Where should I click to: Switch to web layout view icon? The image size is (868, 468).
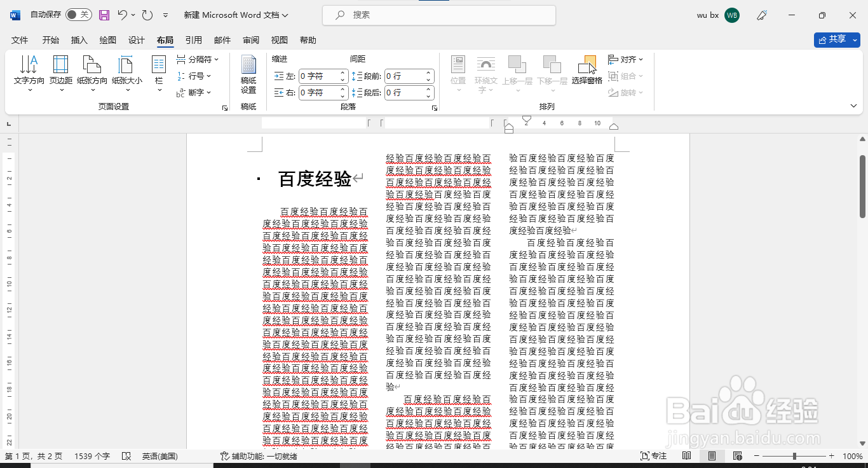pos(737,456)
